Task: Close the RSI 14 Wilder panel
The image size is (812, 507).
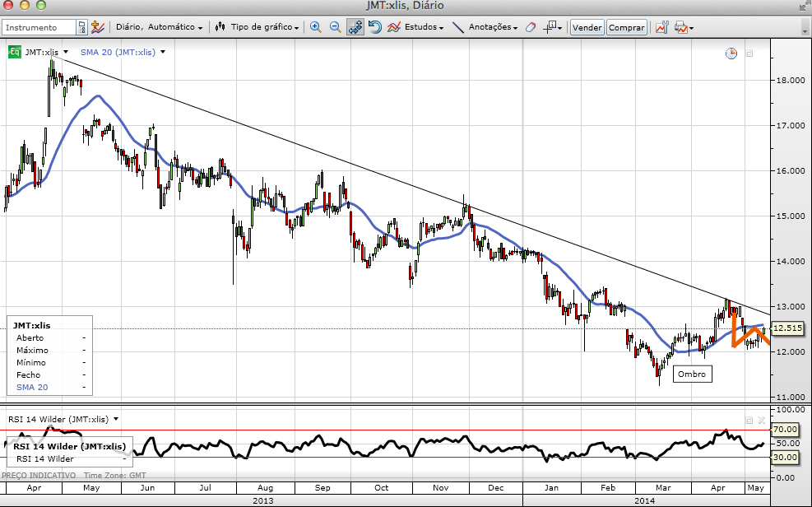Action: point(761,421)
